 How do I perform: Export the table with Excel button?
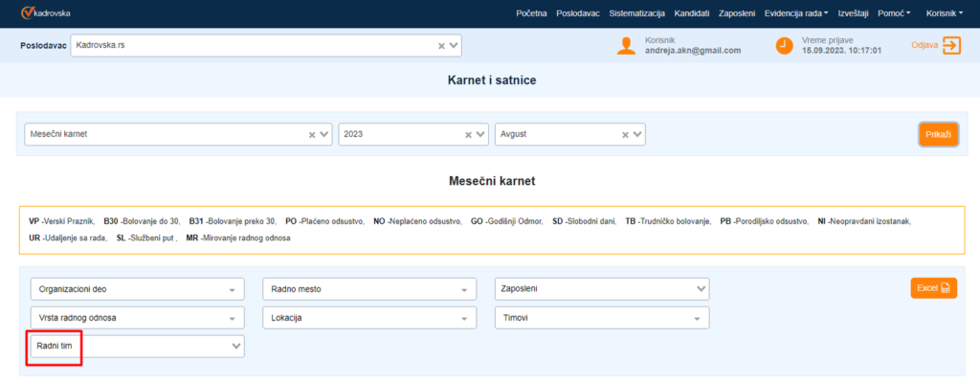pos(933,288)
